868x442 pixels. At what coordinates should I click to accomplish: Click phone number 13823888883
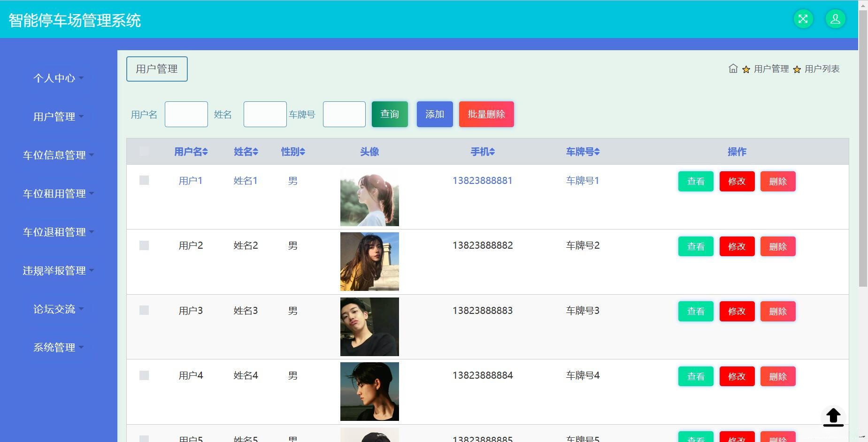coord(483,311)
